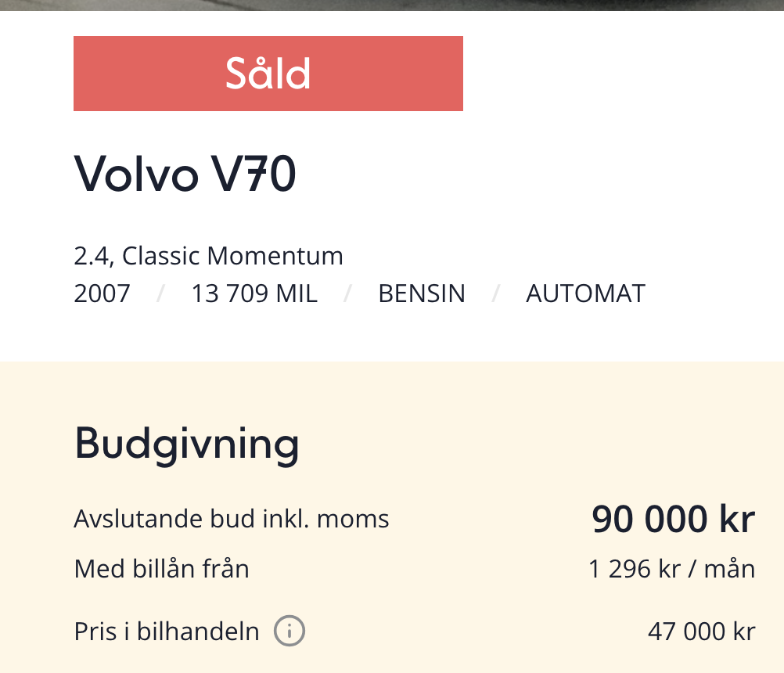Click the Pris i bilhandeln label
784x673 pixels.
pyautogui.click(x=167, y=631)
